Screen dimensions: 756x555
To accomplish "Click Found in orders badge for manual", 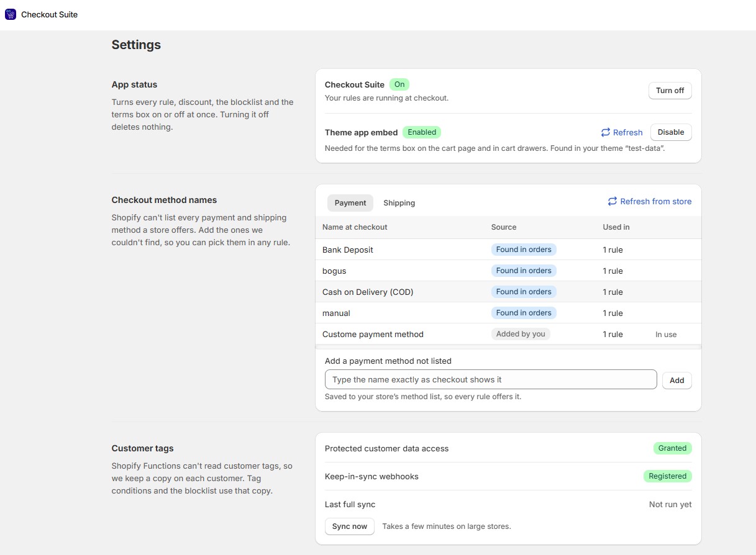I will [x=524, y=313].
